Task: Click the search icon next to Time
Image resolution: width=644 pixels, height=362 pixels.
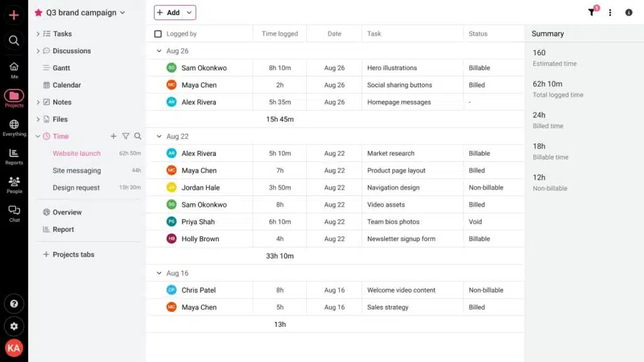Action: pos(138,136)
